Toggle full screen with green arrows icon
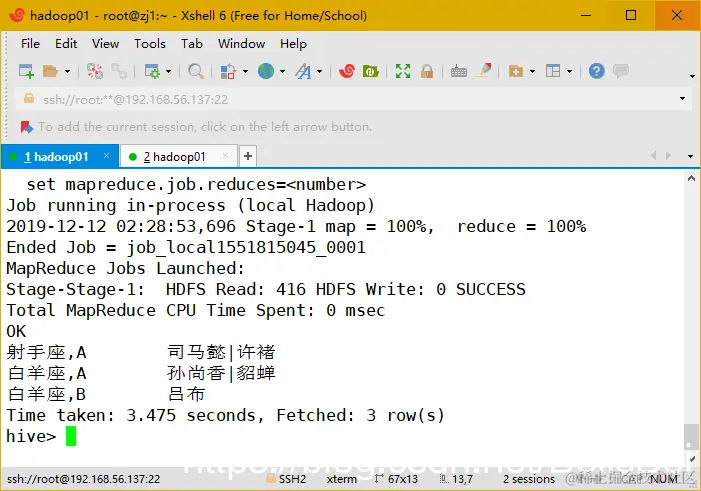This screenshot has height=491, width=701. [403, 71]
